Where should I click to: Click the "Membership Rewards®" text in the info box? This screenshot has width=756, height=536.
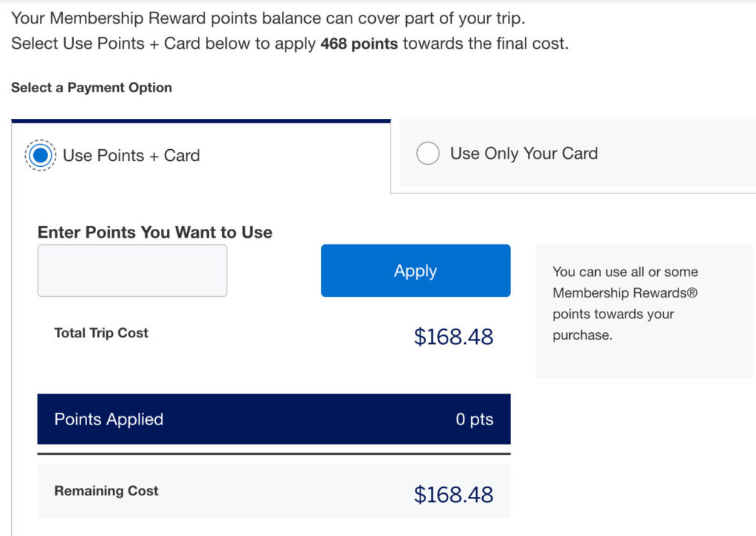tap(625, 293)
